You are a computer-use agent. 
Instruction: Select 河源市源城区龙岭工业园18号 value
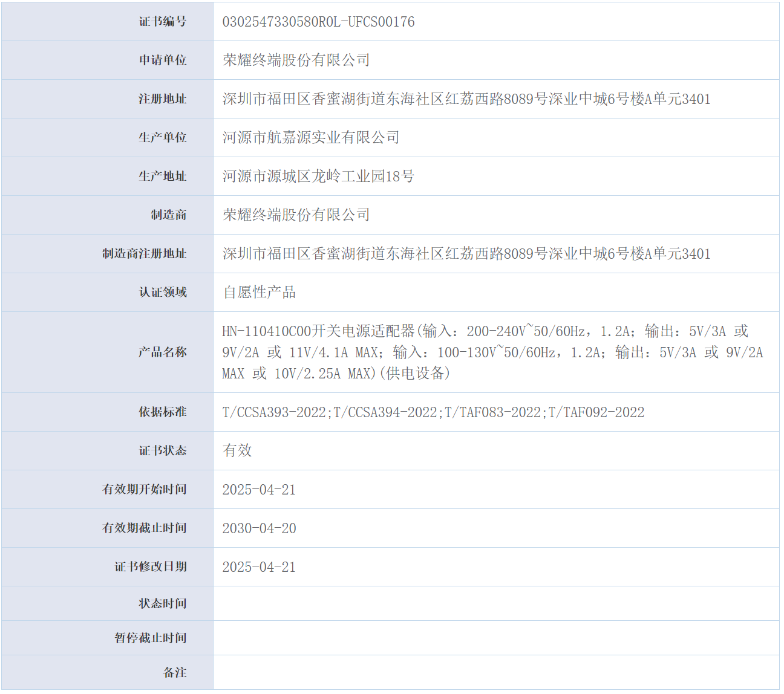(x=318, y=177)
